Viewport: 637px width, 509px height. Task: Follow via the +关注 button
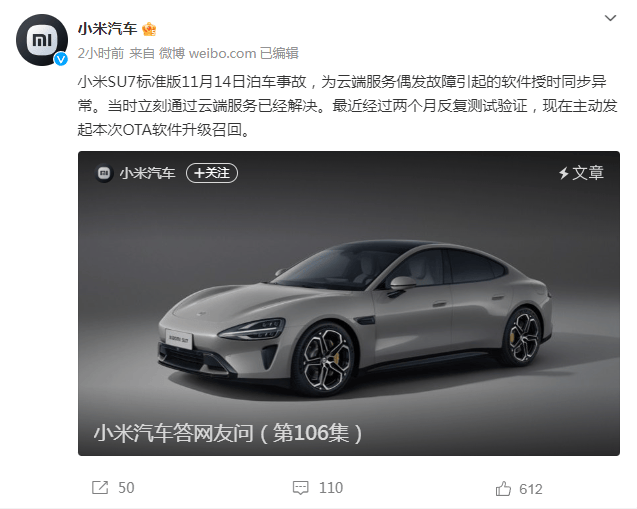[x=212, y=173]
